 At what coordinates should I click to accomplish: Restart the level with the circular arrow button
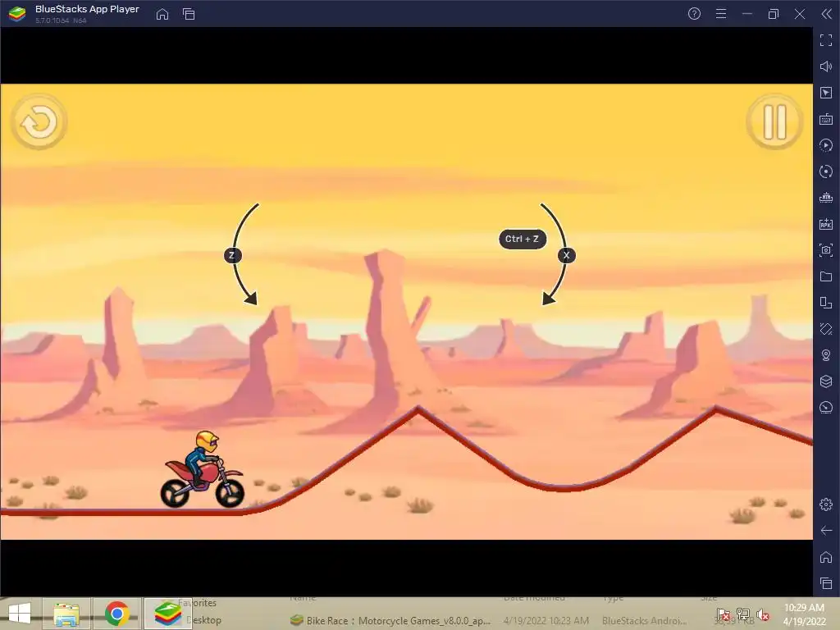coord(39,122)
